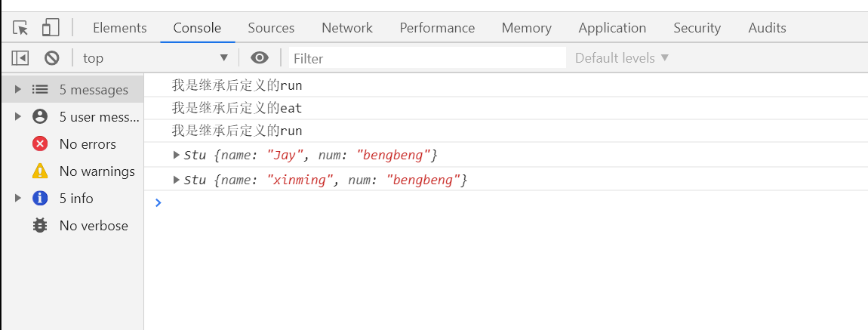Screen dimensions: 868x330
Task: Click the user messages person icon
Action: 40,116
